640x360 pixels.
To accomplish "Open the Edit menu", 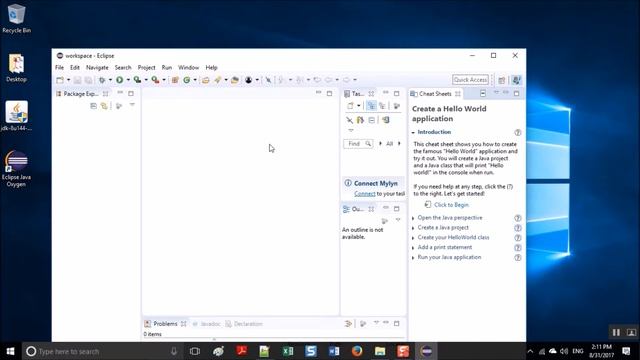I will click(x=75, y=67).
